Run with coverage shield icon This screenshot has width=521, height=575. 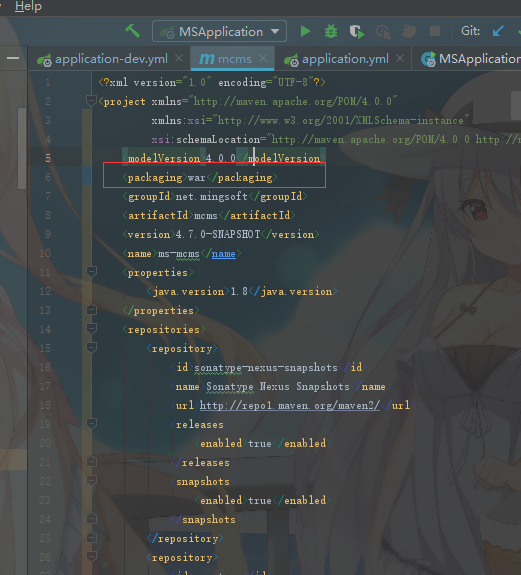pyautogui.click(x=356, y=32)
